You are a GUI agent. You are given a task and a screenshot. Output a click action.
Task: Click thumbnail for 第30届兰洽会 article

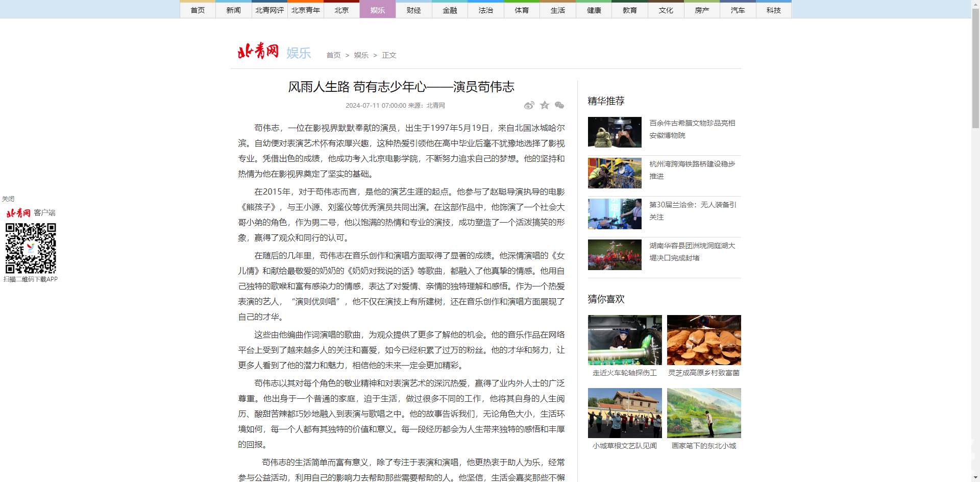[615, 214]
